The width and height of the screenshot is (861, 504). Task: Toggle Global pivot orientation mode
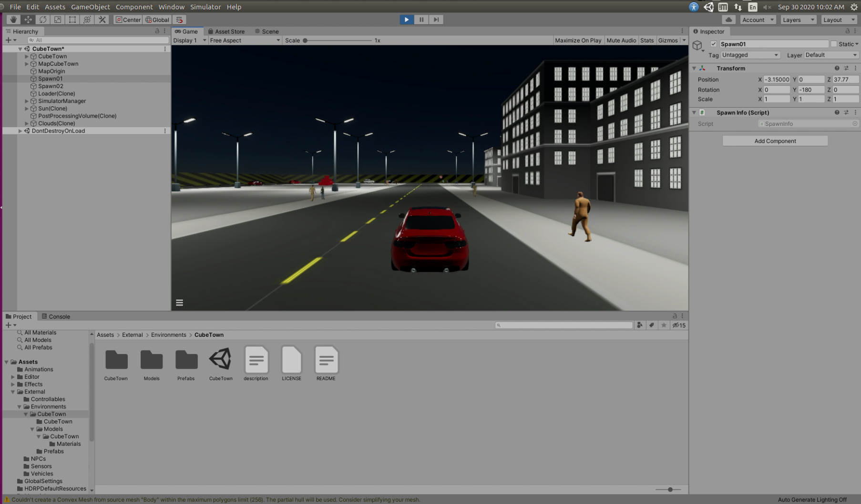(x=157, y=20)
